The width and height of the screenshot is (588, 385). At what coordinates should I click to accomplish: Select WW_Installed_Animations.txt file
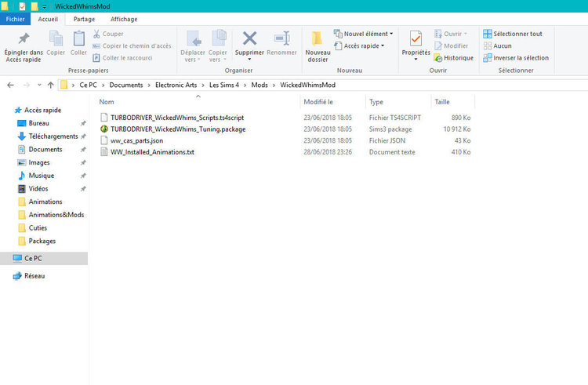(152, 152)
